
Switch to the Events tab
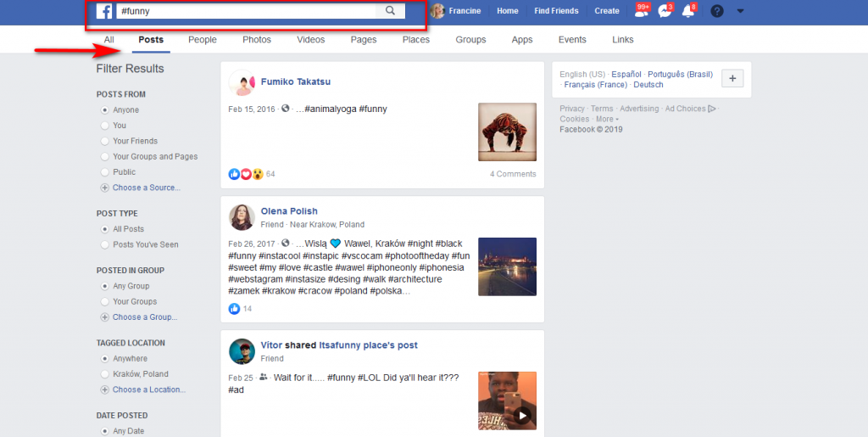pos(572,40)
